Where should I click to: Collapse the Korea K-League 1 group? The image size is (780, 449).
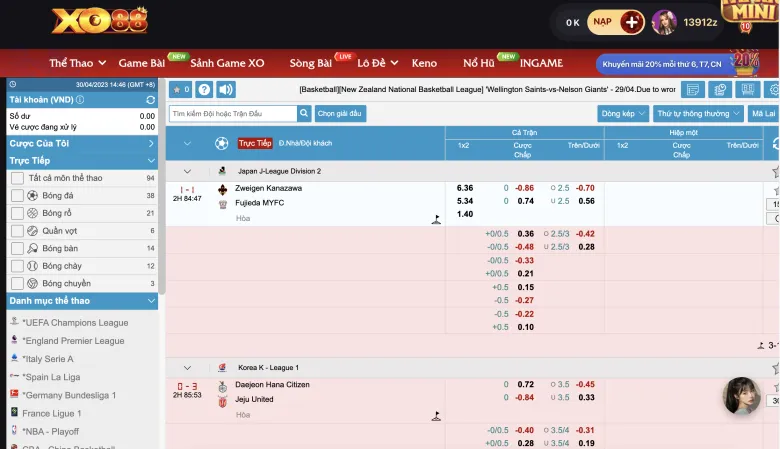point(187,368)
